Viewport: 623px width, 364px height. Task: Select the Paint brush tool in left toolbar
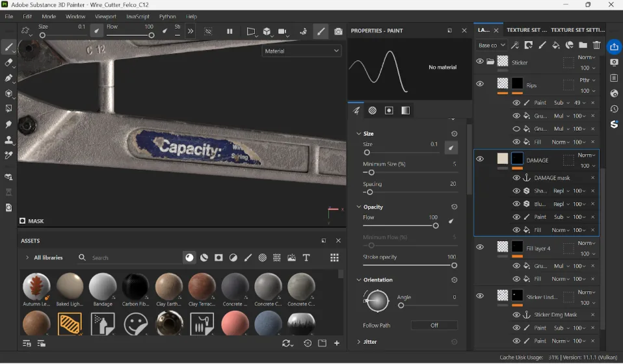(x=8, y=47)
